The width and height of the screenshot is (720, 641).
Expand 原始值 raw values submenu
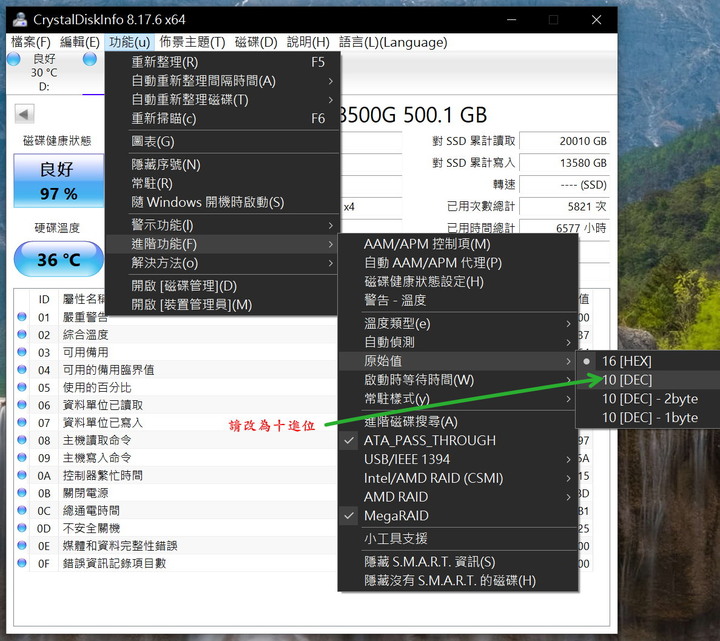pyautogui.click(x=458, y=361)
